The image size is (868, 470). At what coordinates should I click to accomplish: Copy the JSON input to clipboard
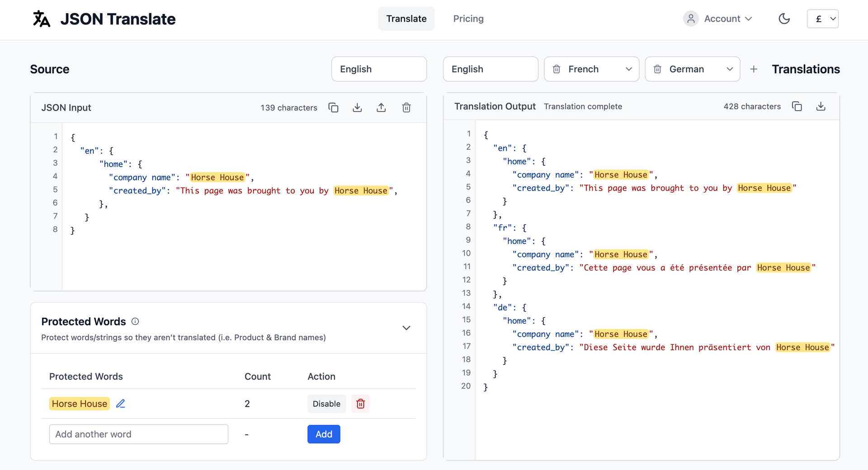click(333, 108)
